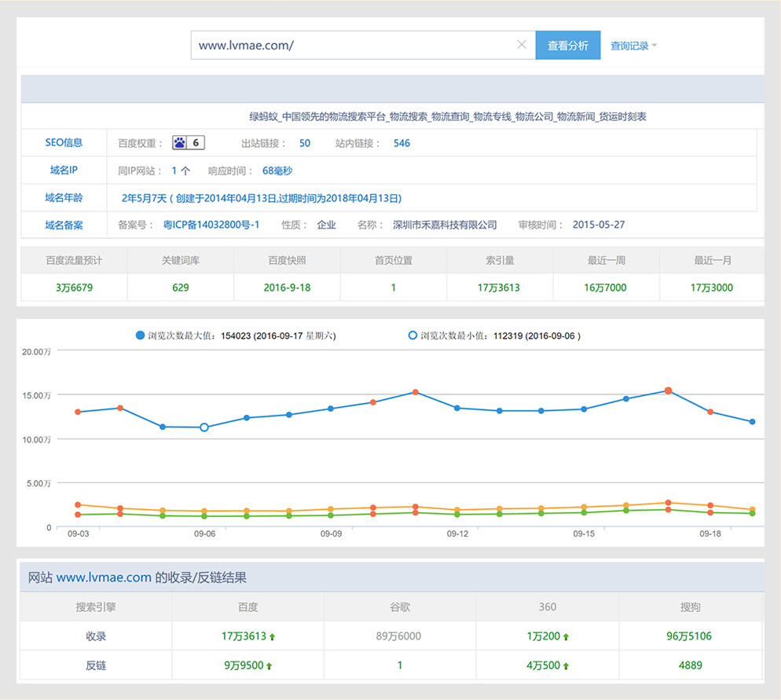Image resolution: width=781 pixels, height=700 pixels.
Task: Click the last blue point at 09-19
Action: 752,422
